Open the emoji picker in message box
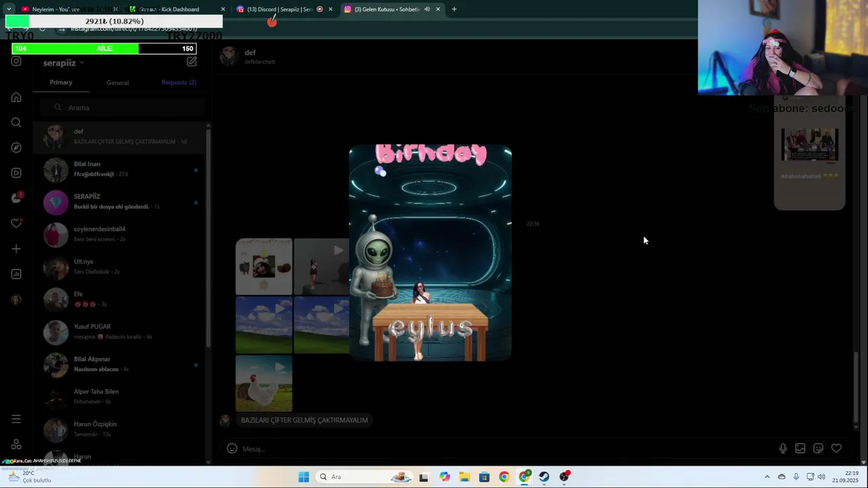The height and width of the screenshot is (488, 868). (x=232, y=448)
